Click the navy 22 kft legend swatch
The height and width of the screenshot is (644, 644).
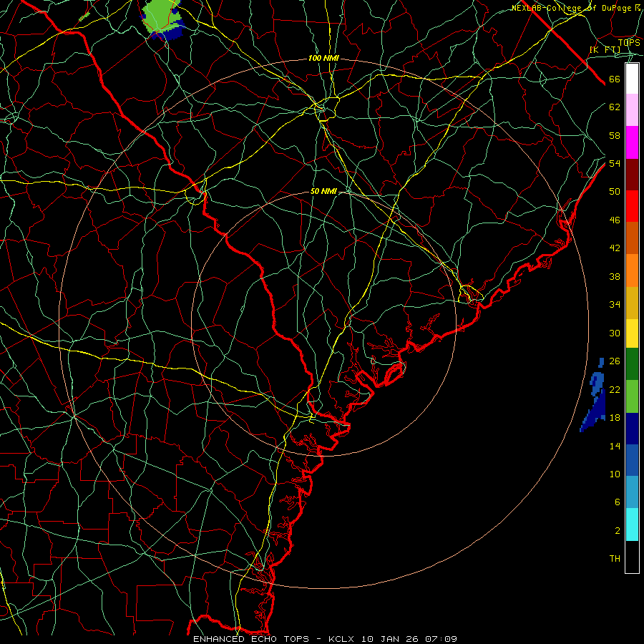point(632,429)
